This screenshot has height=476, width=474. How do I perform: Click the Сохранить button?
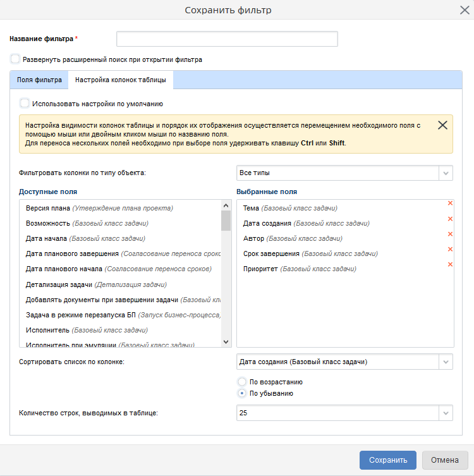point(387,460)
